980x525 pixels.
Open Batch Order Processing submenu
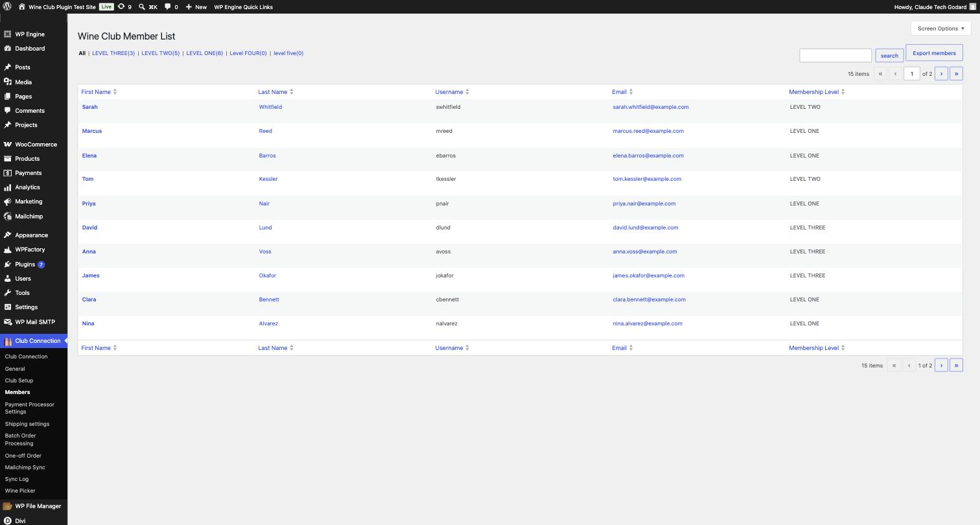[20, 439]
